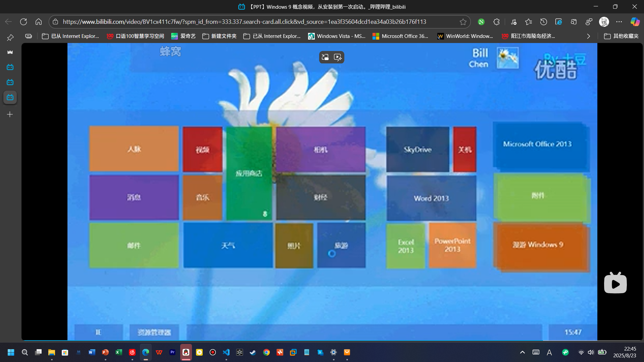This screenshot has height=362, width=644.
Task: Open Visual Studio Code from taskbar
Action: (x=226, y=352)
